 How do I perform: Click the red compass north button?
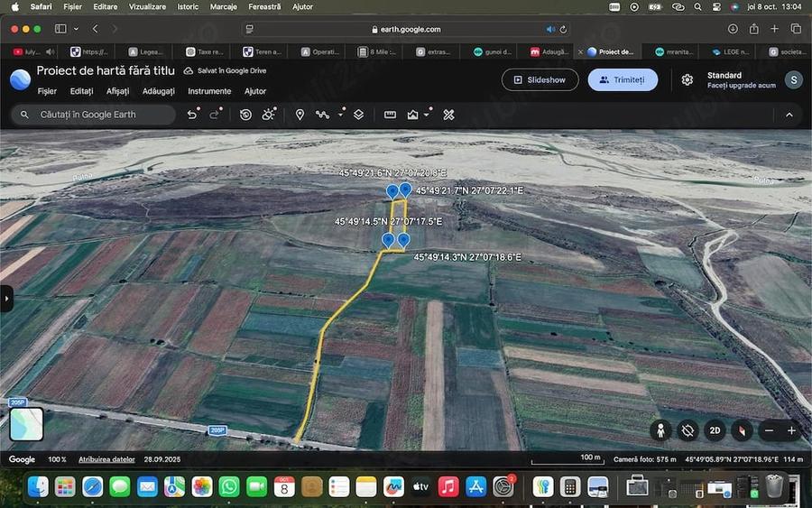coord(743,430)
